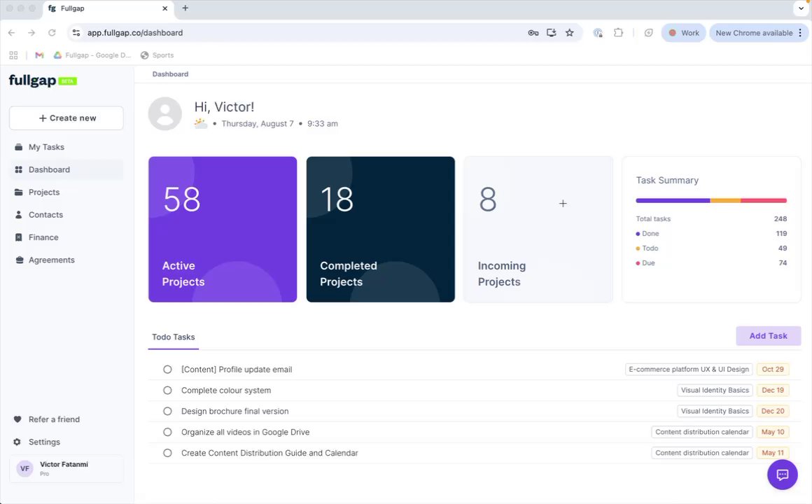The height and width of the screenshot is (504, 812).
Task: Click the install app icon in address bar
Action: (552, 33)
